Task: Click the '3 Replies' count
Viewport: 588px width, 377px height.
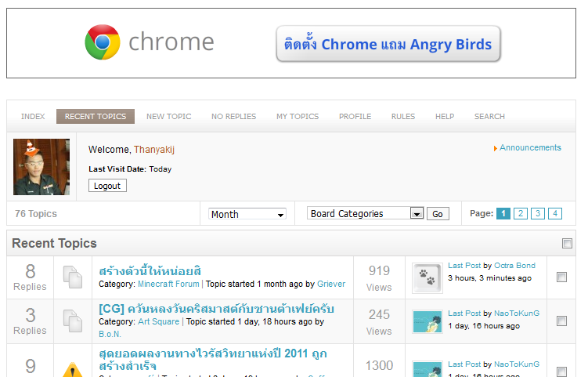Action: [30, 321]
